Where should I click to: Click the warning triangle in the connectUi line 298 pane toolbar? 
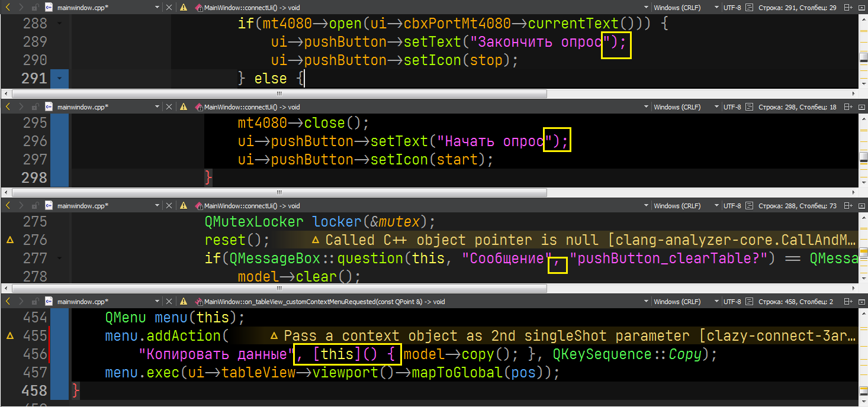click(x=184, y=107)
